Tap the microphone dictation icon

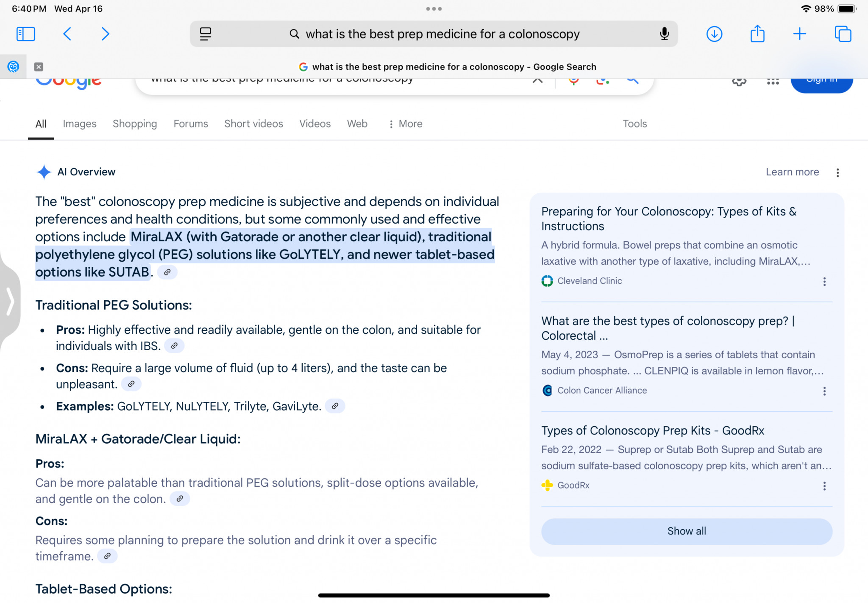[x=664, y=34]
